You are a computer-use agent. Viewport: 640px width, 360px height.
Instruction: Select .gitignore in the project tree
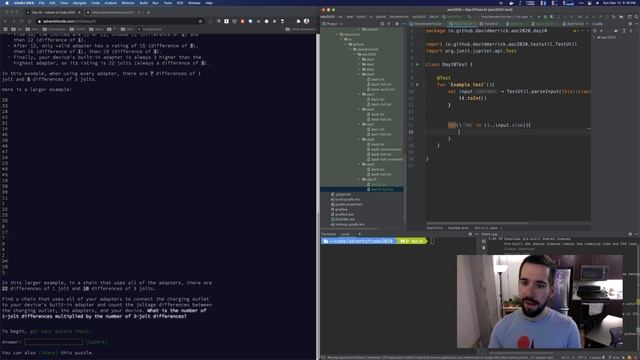coord(341,194)
